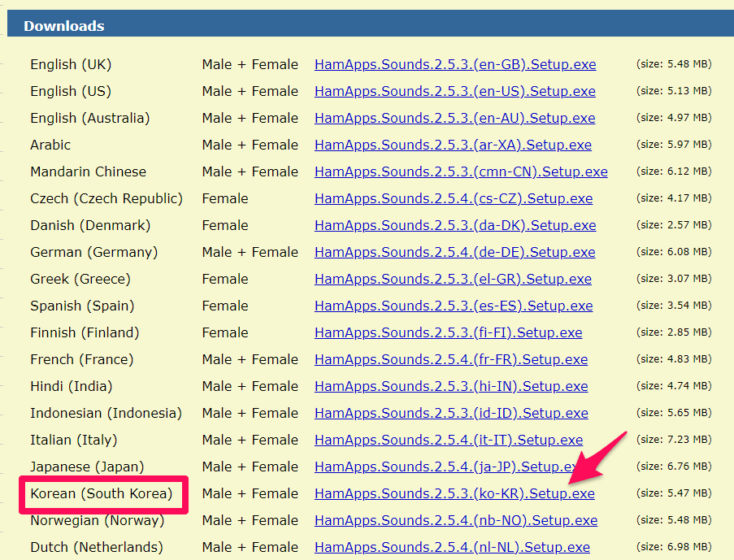This screenshot has width=734, height=560.
Task: Select the '(size: 6.12 MB)' size text
Action: point(674,171)
